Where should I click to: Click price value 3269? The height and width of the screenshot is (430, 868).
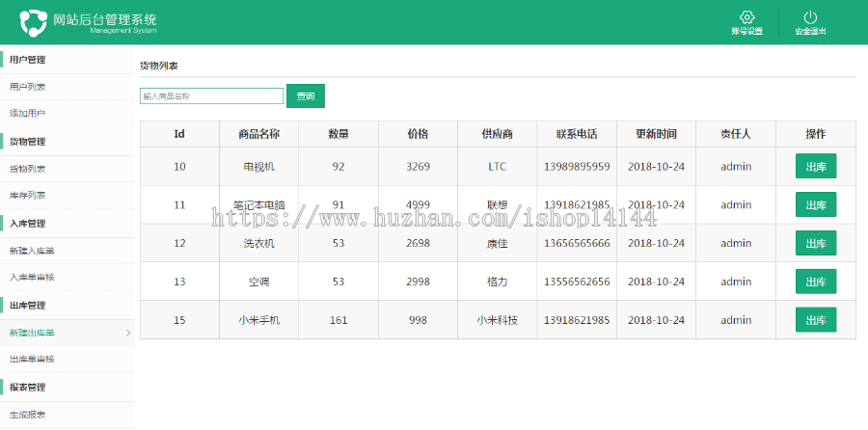418,166
